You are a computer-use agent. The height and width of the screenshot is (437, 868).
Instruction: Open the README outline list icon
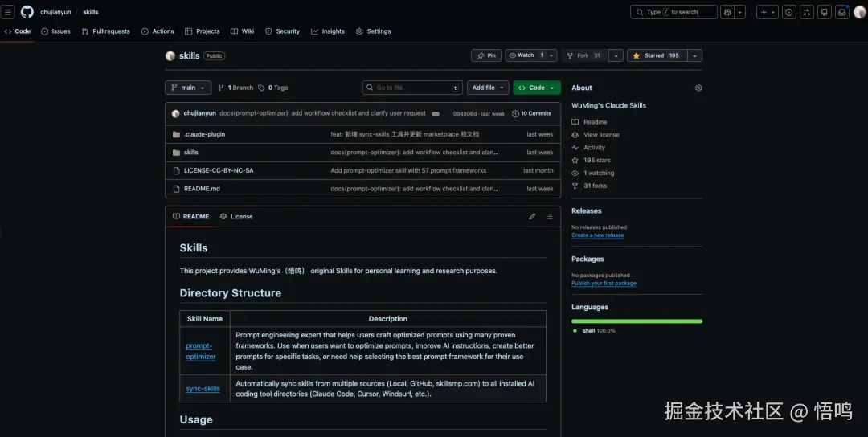(x=549, y=216)
